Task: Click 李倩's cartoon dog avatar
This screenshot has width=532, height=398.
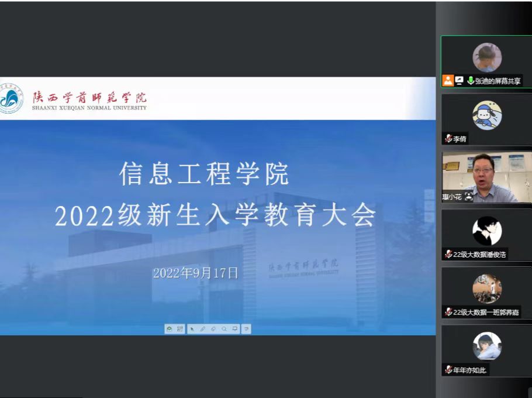Action: tap(487, 115)
